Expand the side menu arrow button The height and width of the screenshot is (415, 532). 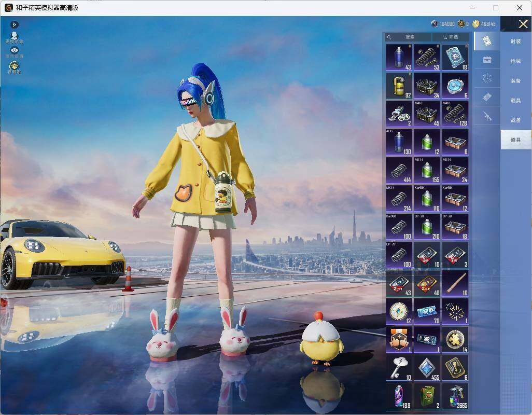point(14,24)
